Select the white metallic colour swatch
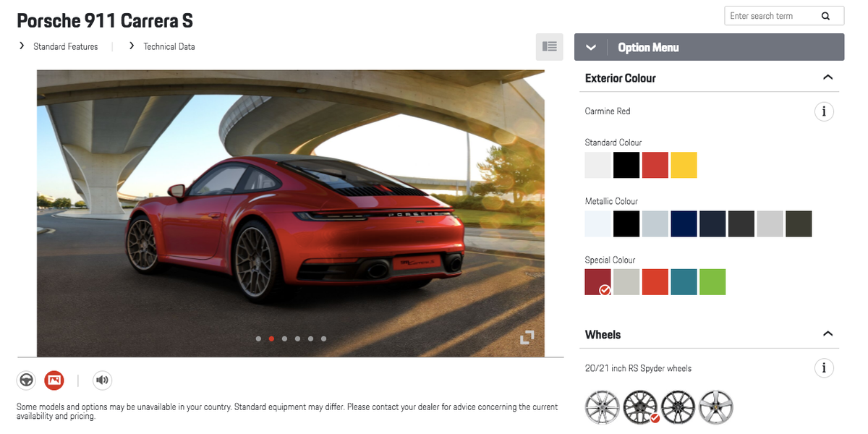868x434 pixels. (598, 224)
